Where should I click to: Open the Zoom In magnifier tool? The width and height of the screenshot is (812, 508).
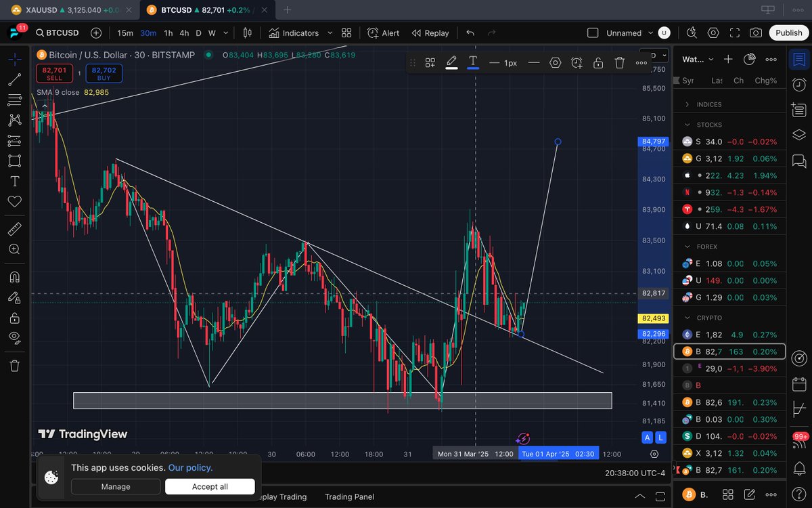tap(14, 249)
